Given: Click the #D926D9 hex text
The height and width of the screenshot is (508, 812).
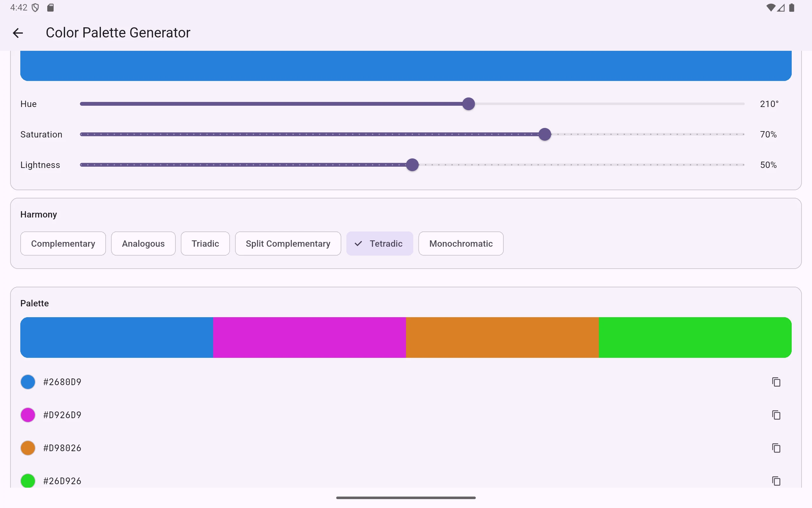Looking at the screenshot, I should pyautogui.click(x=62, y=415).
